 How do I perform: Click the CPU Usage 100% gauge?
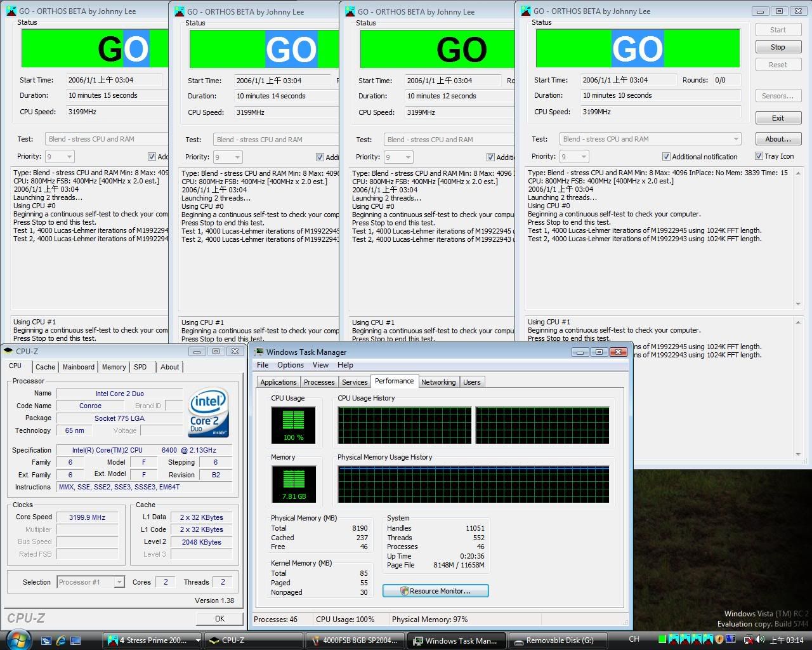(x=293, y=425)
